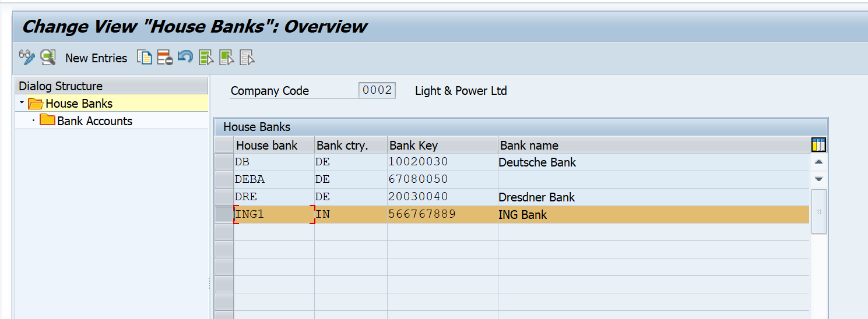This screenshot has width=868, height=319.
Task: Click the DEBA house bank cell
Action: point(274,179)
